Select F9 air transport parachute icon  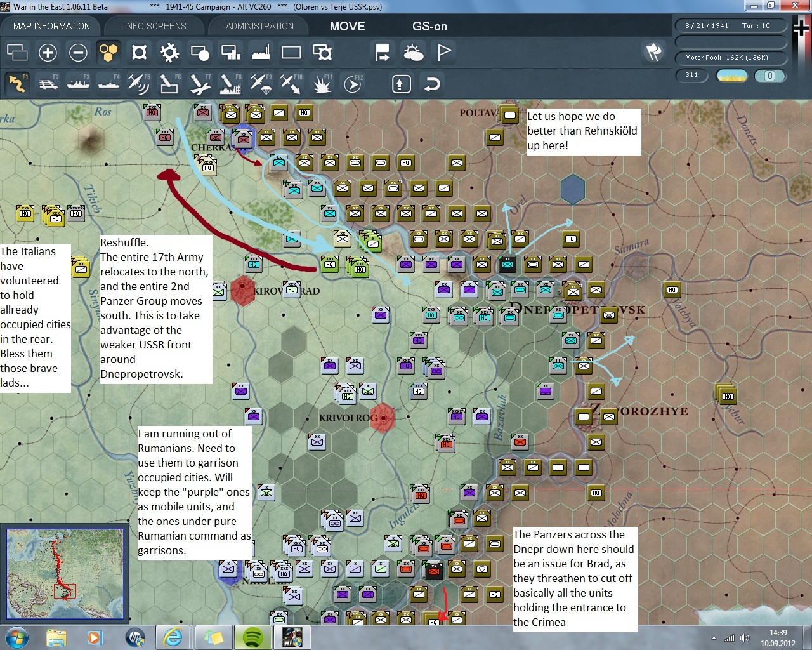[x=261, y=83]
